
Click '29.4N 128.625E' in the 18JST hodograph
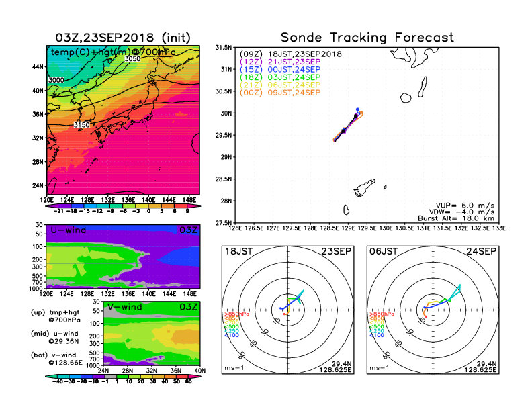coord(335,367)
